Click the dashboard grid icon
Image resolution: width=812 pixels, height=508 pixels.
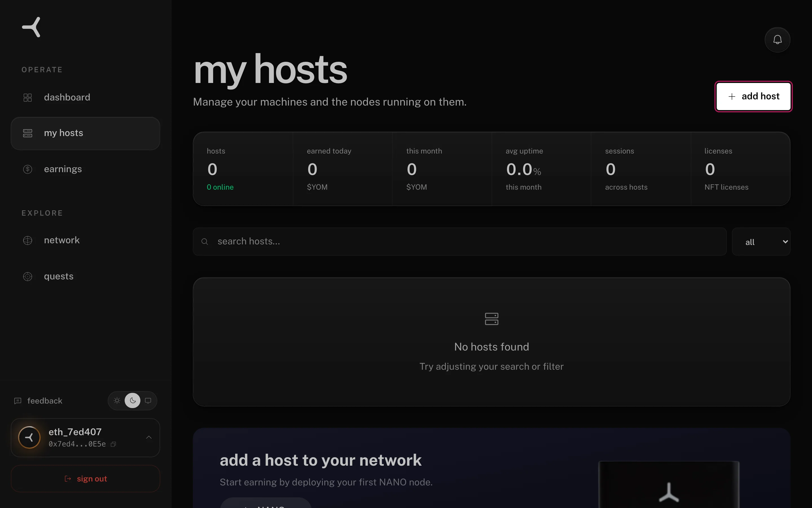pyautogui.click(x=28, y=97)
